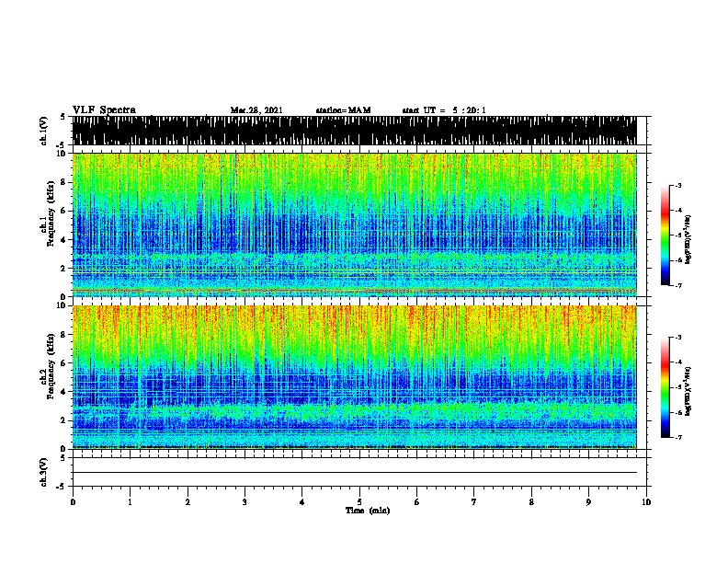This screenshot has height=563, width=728.
Task: Click the "ch.1(V)" axis label
Action: coord(44,131)
